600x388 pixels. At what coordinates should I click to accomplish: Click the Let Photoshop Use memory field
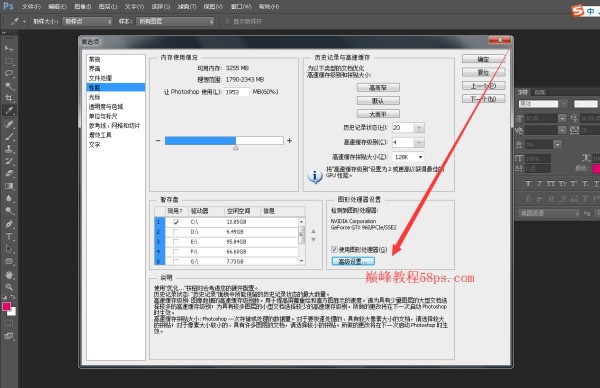[236, 92]
